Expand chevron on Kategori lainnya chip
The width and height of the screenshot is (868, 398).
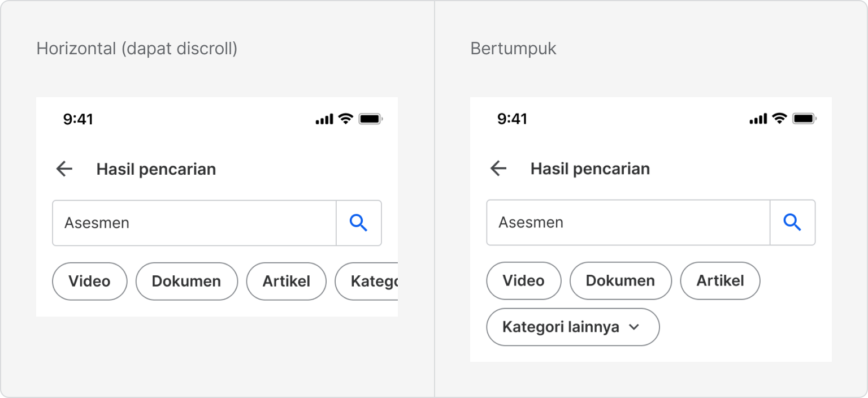[634, 327]
